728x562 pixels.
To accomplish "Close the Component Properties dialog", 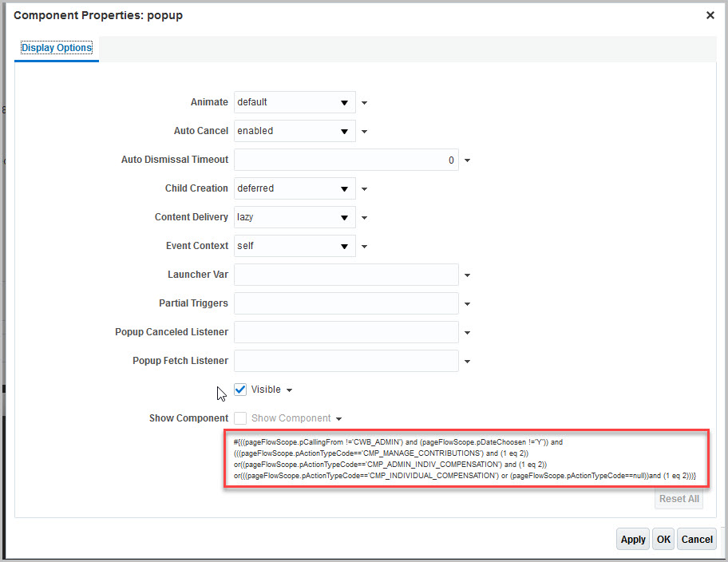I will (710, 14).
